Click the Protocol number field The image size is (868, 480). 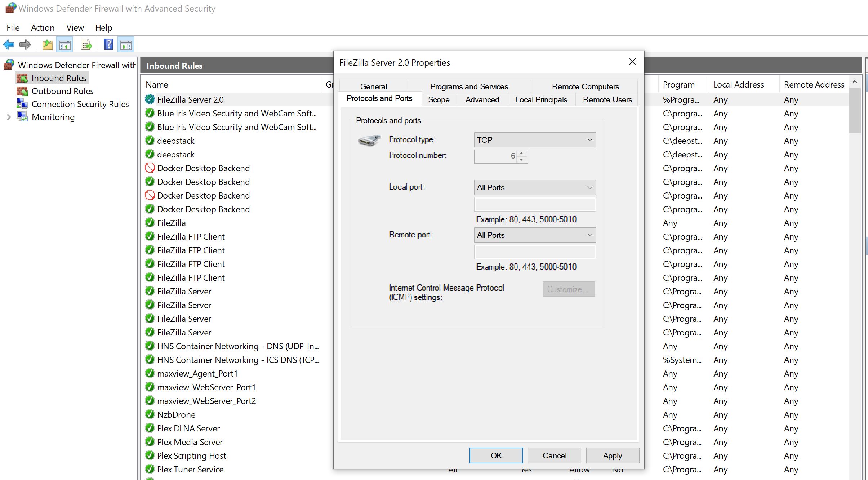tap(496, 156)
